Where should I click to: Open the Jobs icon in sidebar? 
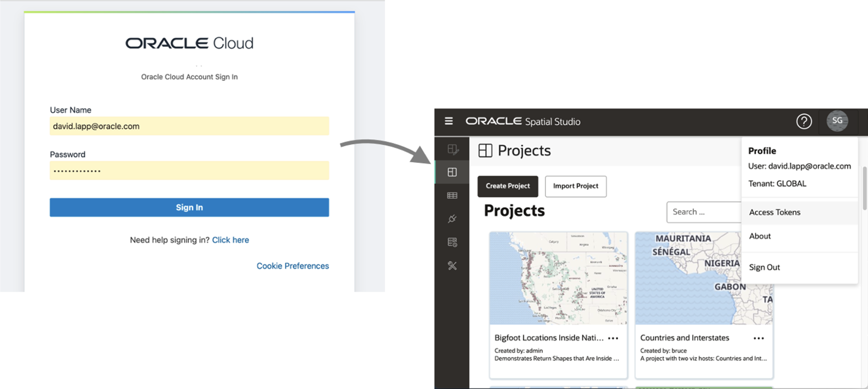(x=452, y=242)
